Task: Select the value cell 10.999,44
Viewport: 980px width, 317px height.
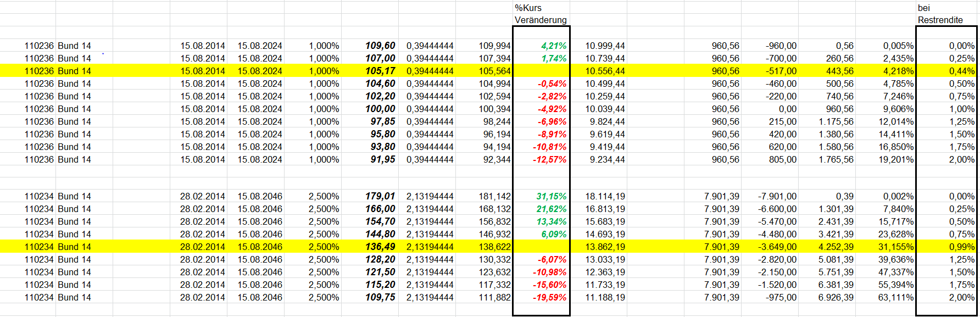Action: tap(598, 46)
